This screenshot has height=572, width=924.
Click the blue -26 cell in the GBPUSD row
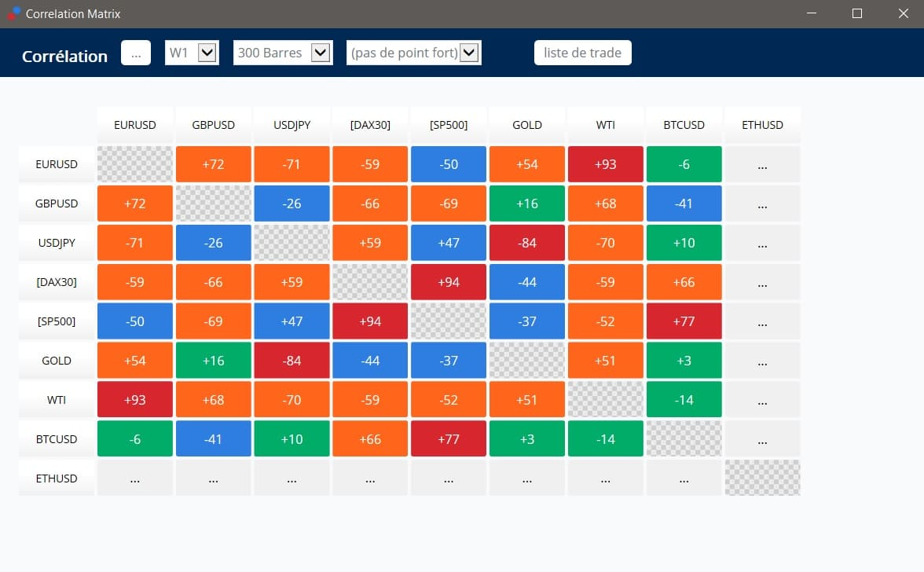pos(291,203)
